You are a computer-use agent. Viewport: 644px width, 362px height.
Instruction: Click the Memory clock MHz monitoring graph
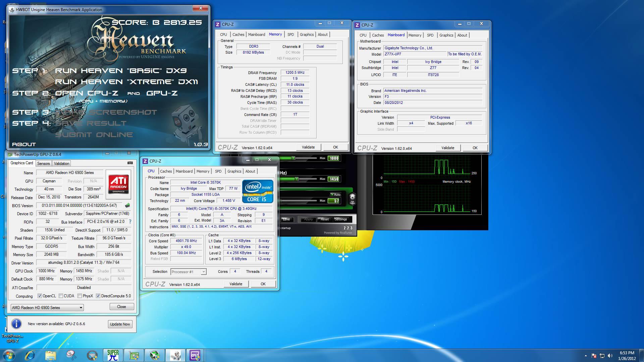[x=427, y=199]
